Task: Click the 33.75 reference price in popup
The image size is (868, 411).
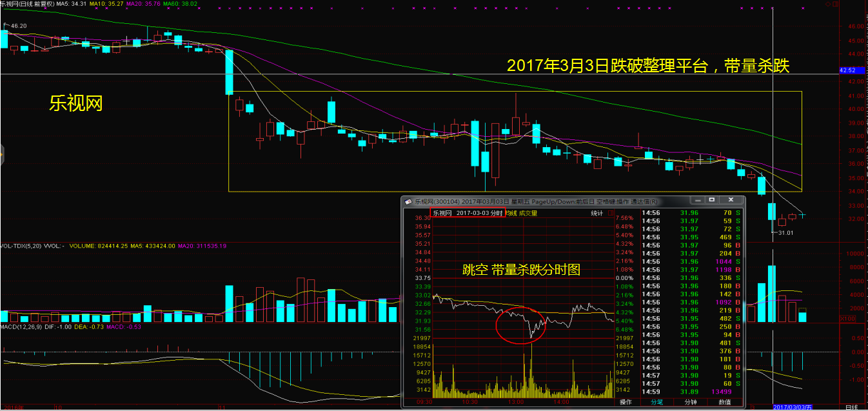Action: click(422, 277)
